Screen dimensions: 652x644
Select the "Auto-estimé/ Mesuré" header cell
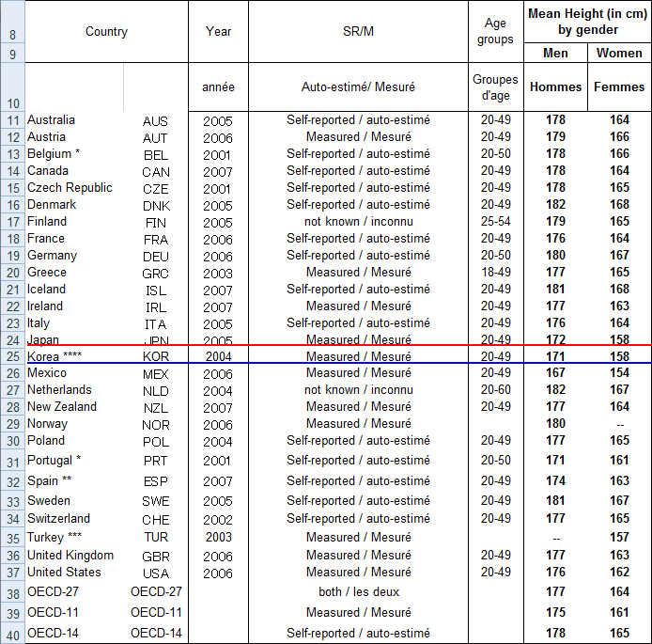coord(358,87)
